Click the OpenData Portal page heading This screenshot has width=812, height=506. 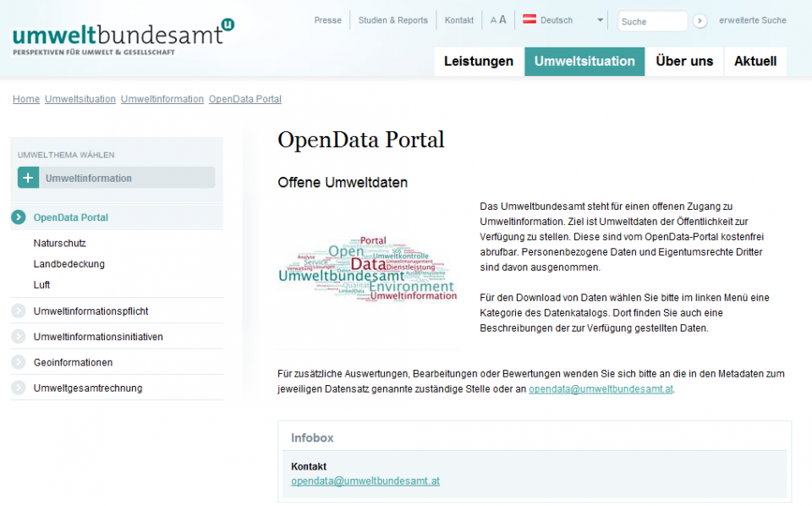(361, 140)
